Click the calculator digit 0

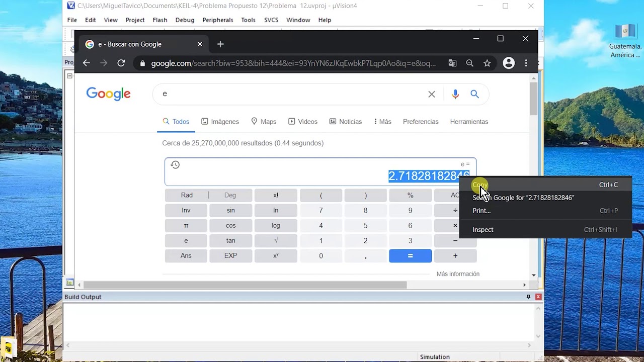[x=321, y=255]
